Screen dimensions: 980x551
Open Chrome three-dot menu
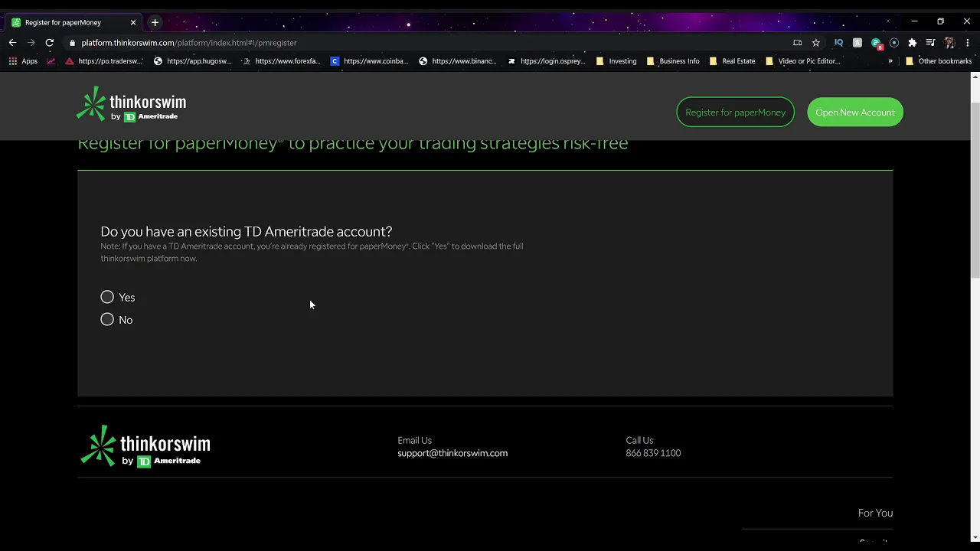click(x=968, y=43)
